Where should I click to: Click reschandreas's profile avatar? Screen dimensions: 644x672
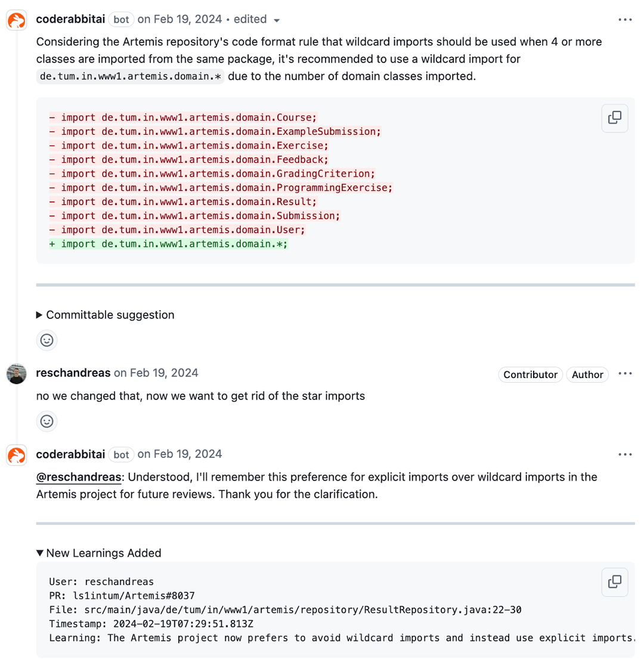[16, 374]
